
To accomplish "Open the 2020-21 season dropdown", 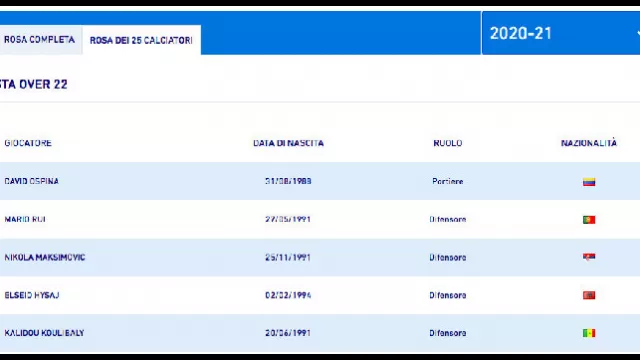I will (561, 33).
